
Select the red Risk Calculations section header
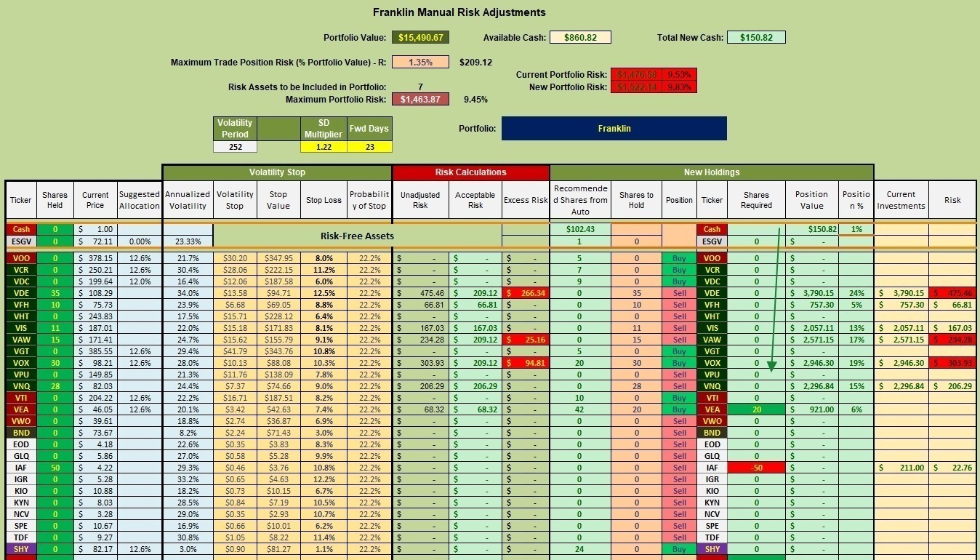[x=470, y=172]
